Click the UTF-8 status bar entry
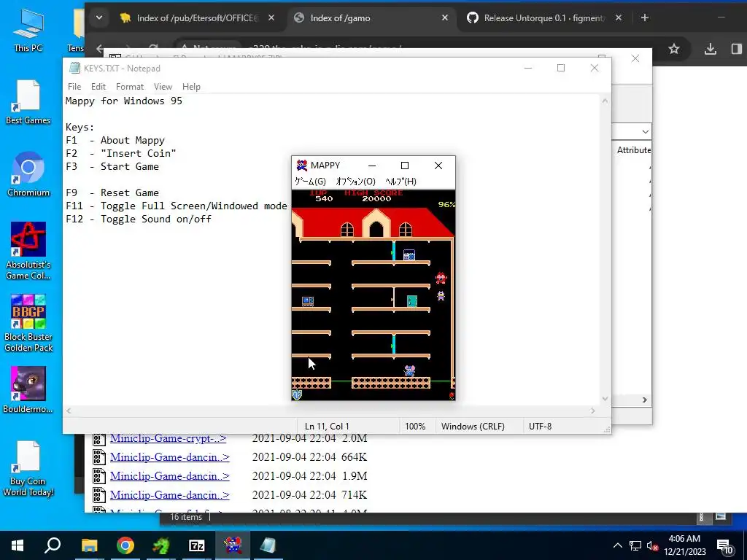Screen dimensions: 747x560 541,426
